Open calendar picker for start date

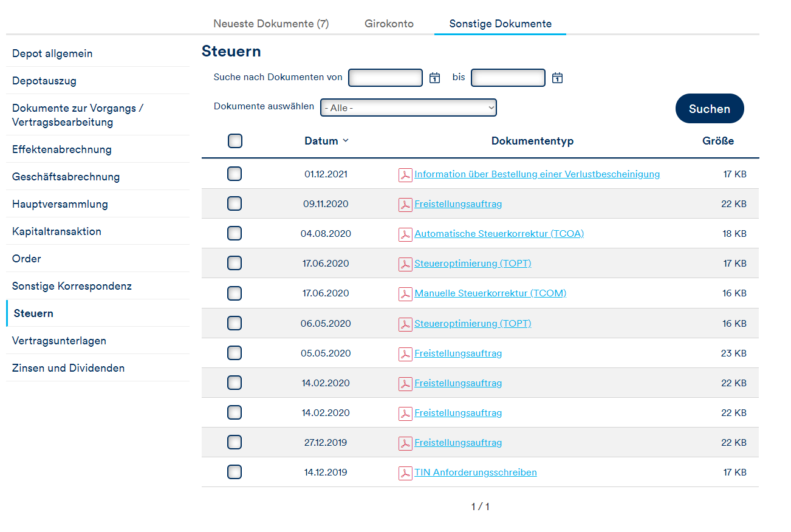[x=434, y=78]
